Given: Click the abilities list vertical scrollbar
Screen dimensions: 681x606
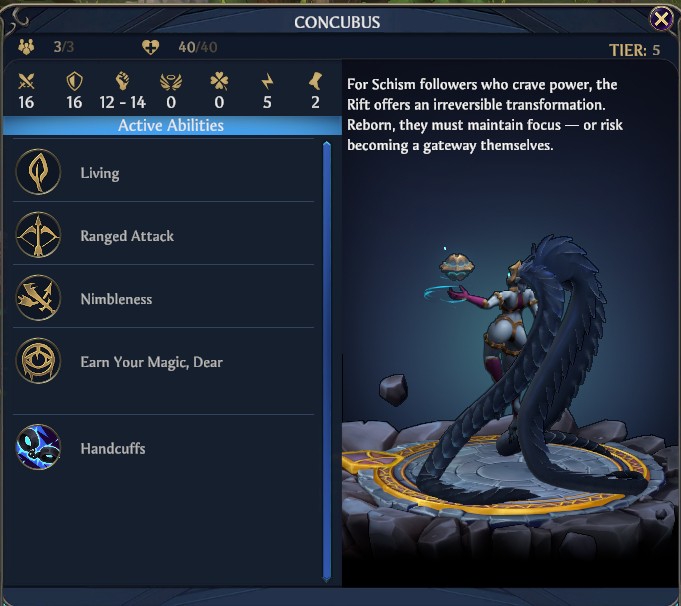Looking at the screenshot, I should pos(327,361).
